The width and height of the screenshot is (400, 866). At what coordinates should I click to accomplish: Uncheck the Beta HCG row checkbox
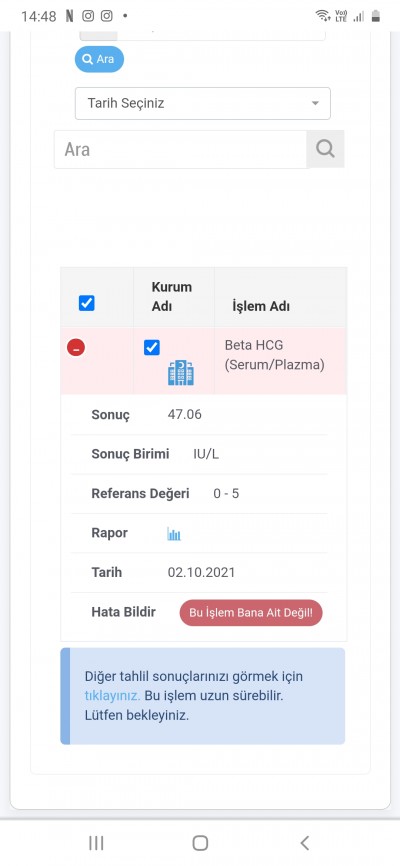(x=152, y=347)
